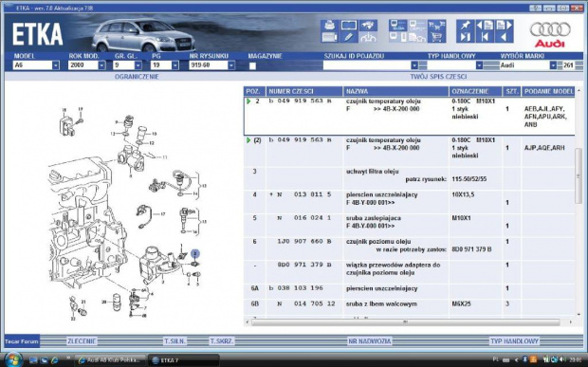Open the MODEL dropdown showing A6
The image size is (588, 367).
click(56, 65)
